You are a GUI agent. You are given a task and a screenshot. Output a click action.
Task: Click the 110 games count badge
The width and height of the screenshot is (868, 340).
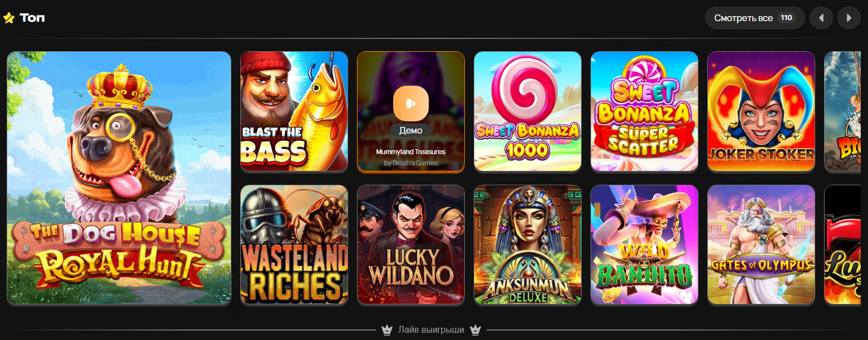(x=786, y=18)
